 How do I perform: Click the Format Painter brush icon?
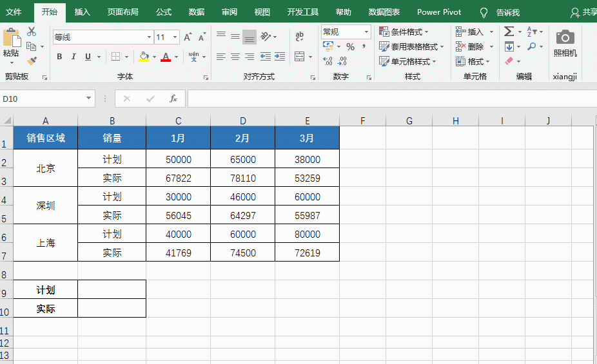pyautogui.click(x=32, y=61)
